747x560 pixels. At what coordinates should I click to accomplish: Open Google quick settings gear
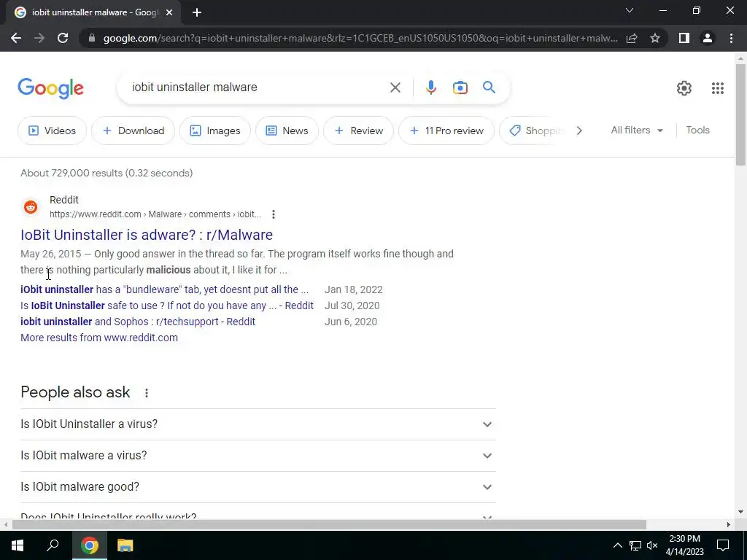click(684, 88)
